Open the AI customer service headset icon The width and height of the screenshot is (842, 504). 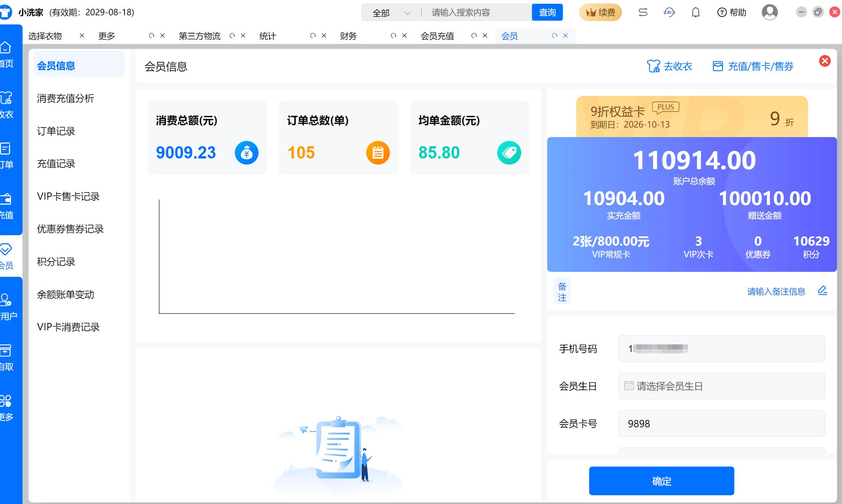[669, 13]
